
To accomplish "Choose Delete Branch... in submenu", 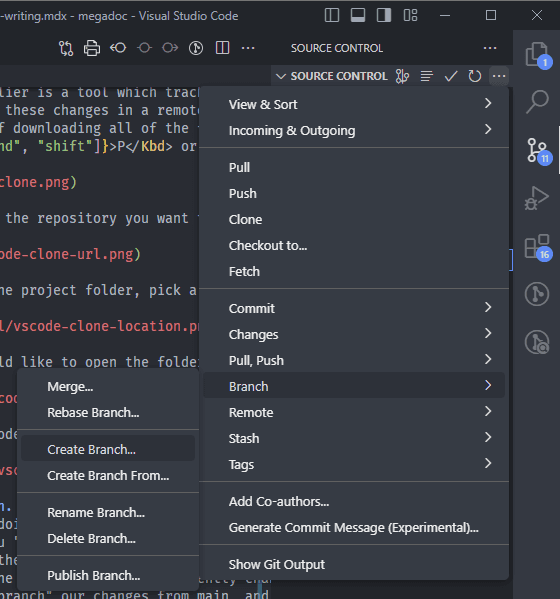I will 108,538.
